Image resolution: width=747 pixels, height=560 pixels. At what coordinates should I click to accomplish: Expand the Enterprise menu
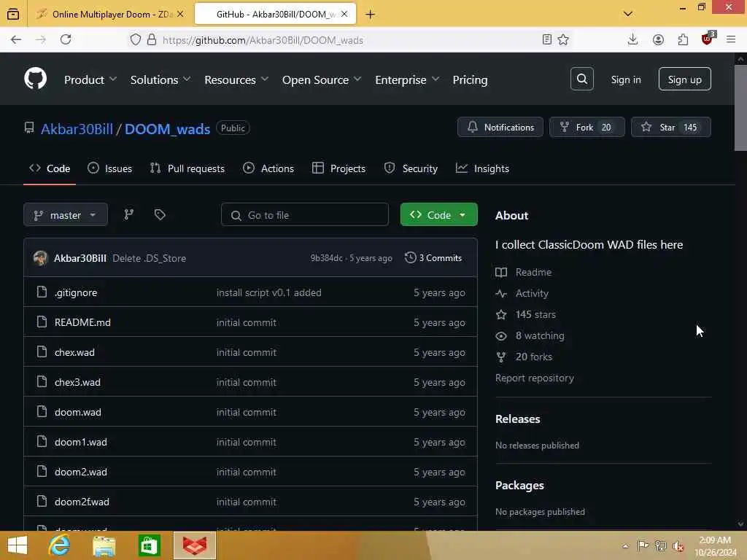[x=407, y=79]
